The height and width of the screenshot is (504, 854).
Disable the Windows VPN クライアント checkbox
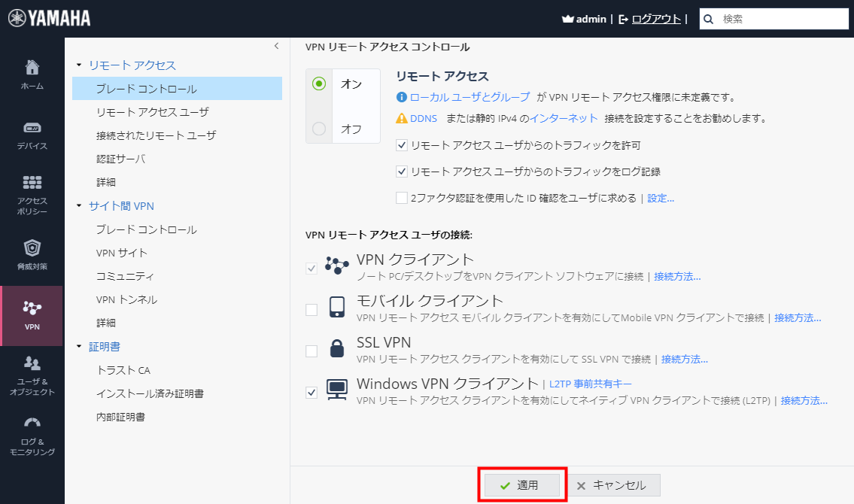pos(312,391)
